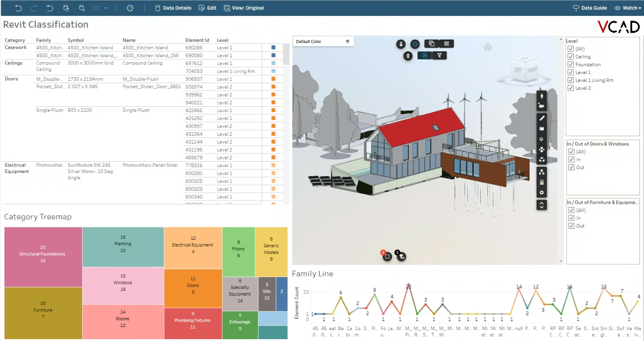Toggle the Level (All) checkbox
This screenshot has width=644, height=341.
[x=570, y=49]
